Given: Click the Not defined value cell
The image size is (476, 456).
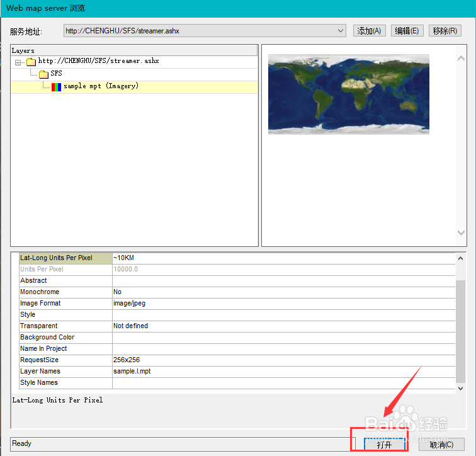Looking at the screenshot, I should pyautogui.click(x=283, y=326).
